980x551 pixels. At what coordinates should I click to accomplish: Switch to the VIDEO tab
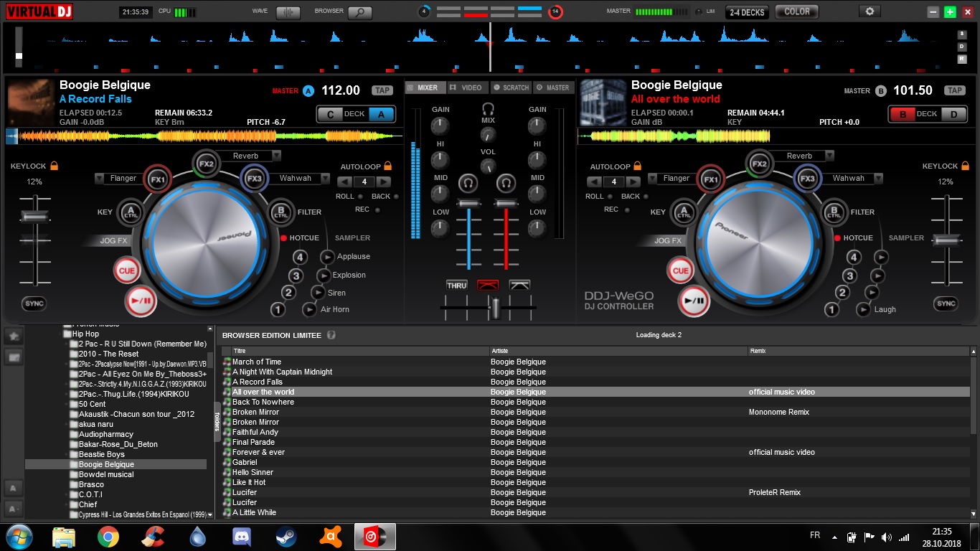click(x=467, y=88)
